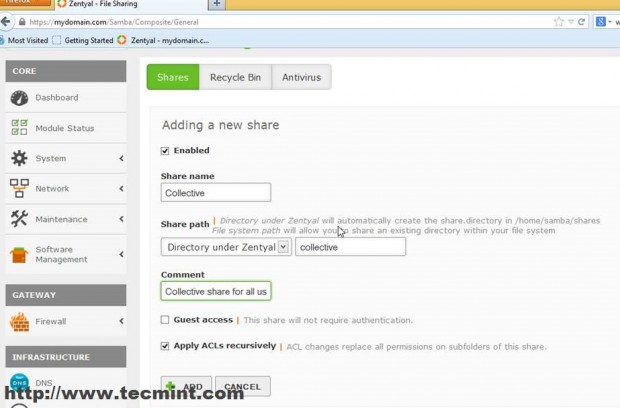
Task: Open the DNS menu link
Action: (43, 383)
